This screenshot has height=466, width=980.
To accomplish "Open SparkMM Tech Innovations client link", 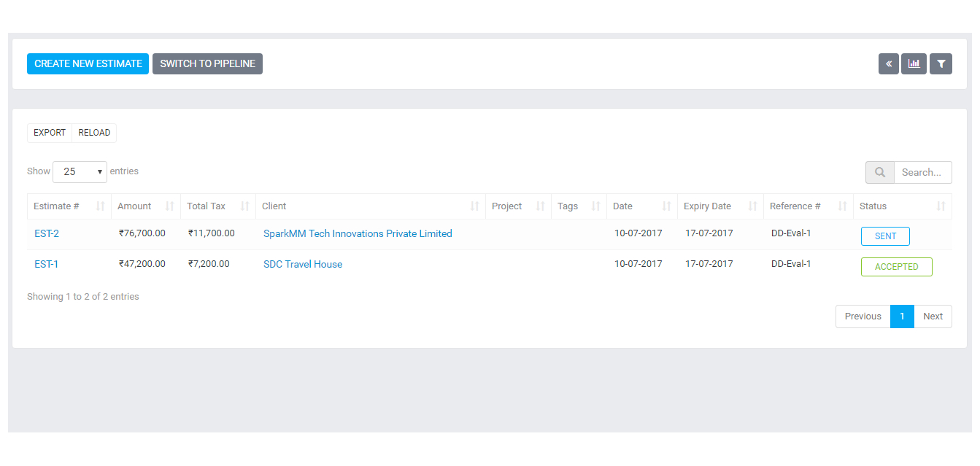I will [358, 234].
